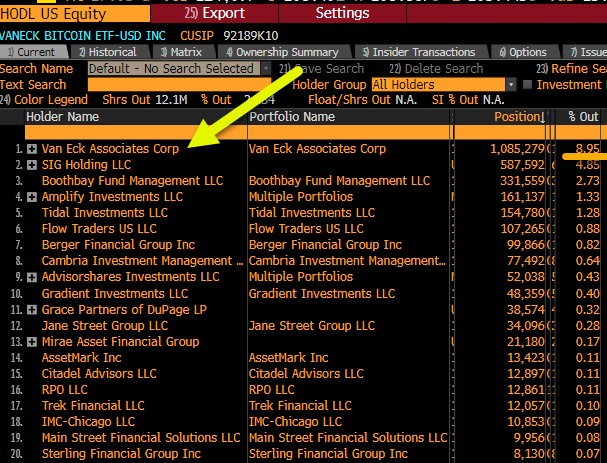
Task: Expand the Amplify Investments LLC holder row
Action: tap(32, 197)
